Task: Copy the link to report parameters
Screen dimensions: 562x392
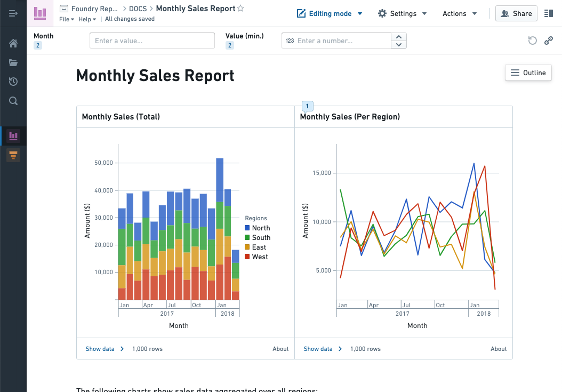Action: pos(548,41)
